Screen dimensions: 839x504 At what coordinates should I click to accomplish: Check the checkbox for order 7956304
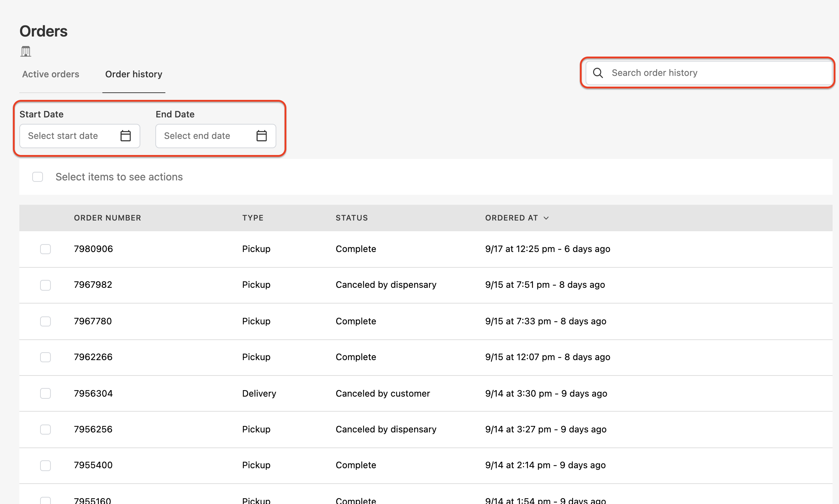(45, 393)
